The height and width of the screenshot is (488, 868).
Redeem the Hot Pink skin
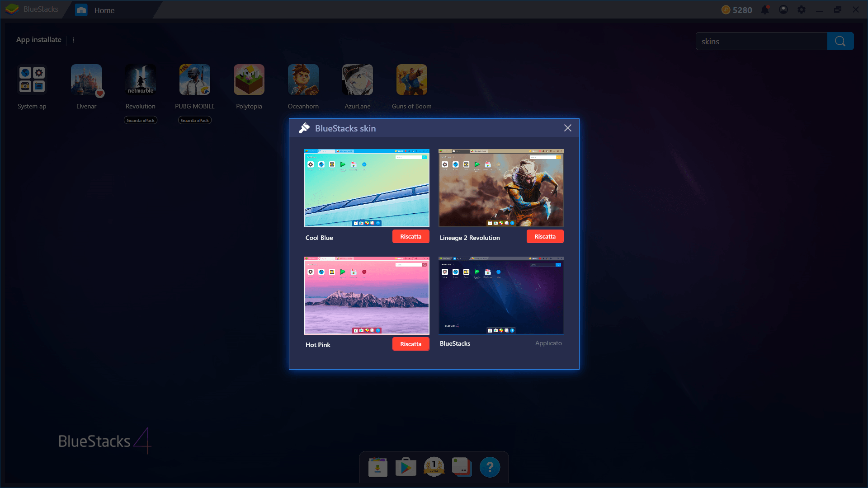point(410,344)
